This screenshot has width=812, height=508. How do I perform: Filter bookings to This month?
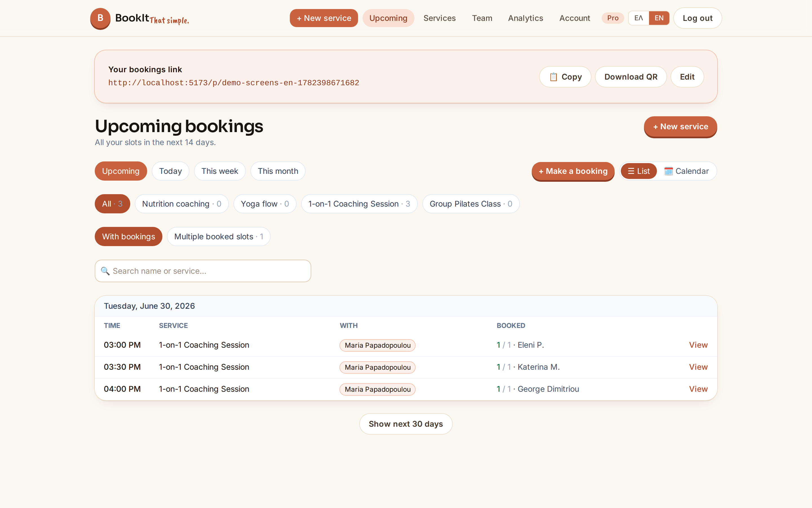tap(278, 171)
